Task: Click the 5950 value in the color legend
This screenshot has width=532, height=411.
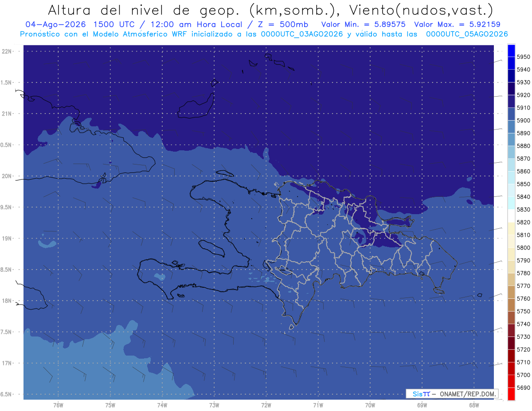Action: click(524, 57)
